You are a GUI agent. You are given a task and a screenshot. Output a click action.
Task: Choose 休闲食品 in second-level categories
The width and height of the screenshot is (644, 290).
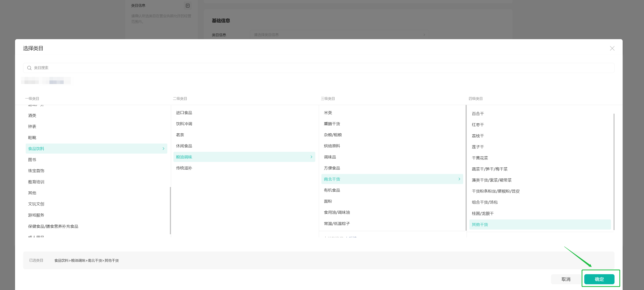tap(184, 146)
